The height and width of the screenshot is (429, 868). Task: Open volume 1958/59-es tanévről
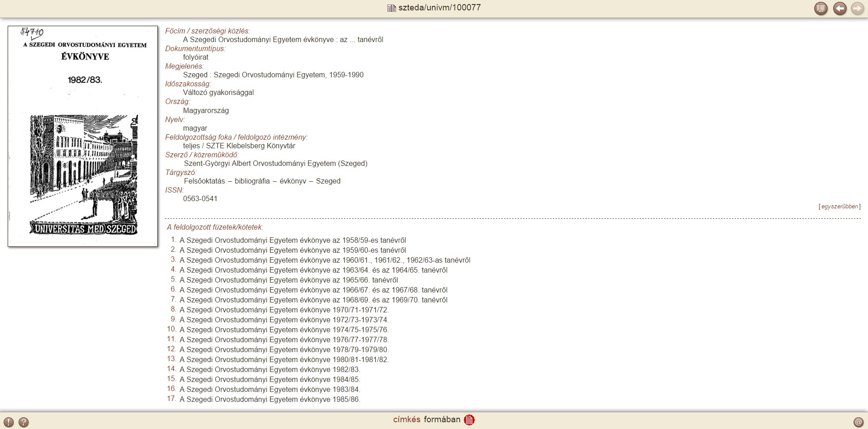(292, 240)
